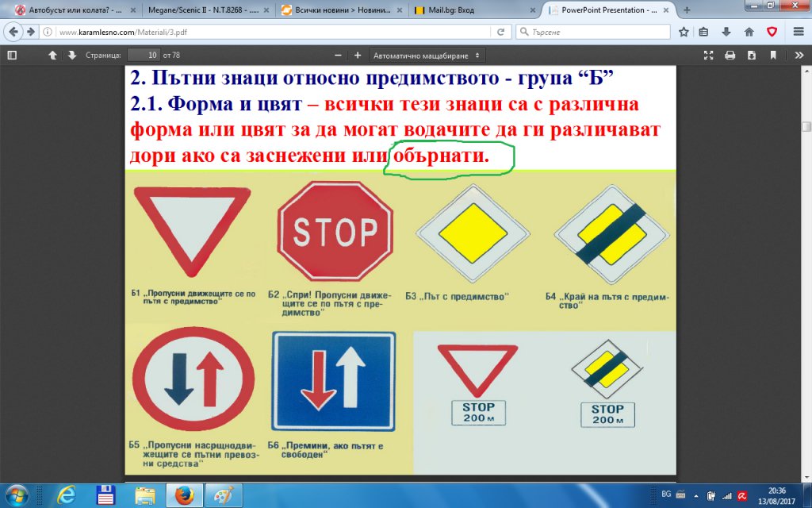Viewport: 812px width, 508px height.
Task: Click the address bar with karamlesno.com URL
Action: click(274, 32)
